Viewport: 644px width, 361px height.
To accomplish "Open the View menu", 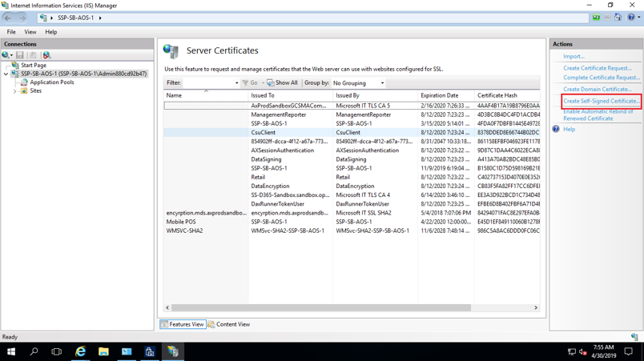I will point(30,32).
